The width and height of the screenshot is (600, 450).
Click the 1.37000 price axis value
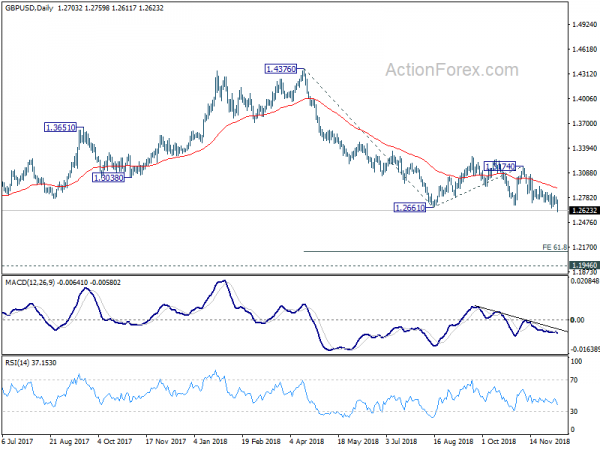pos(585,124)
